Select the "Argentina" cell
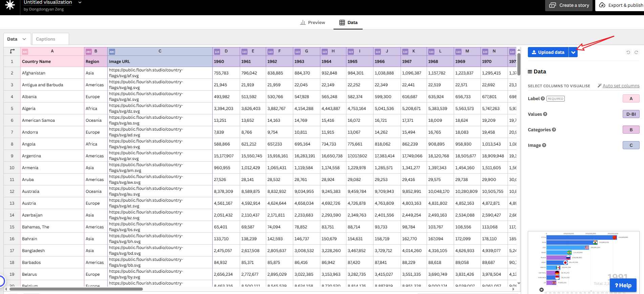644x294 pixels. [x=52, y=156]
